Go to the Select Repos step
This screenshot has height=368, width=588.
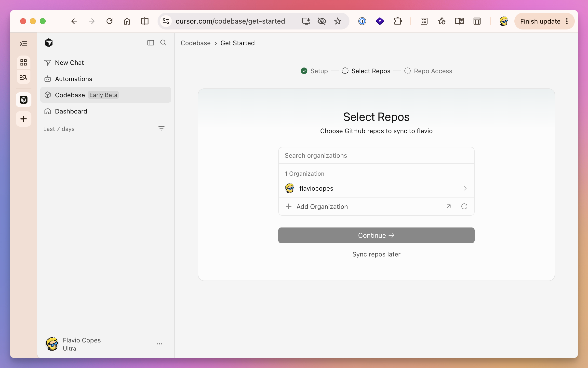(366, 71)
